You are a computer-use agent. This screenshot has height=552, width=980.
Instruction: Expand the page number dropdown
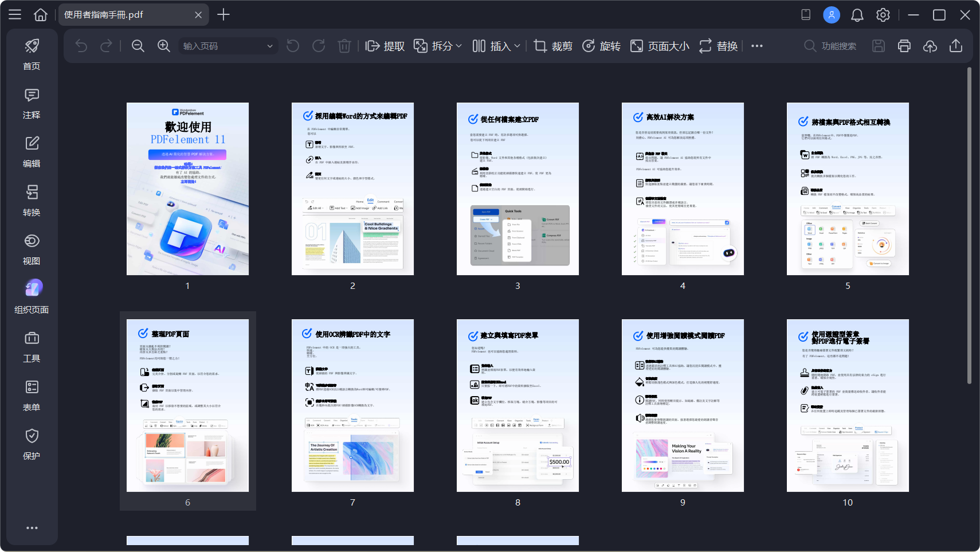tap(269, 45)
